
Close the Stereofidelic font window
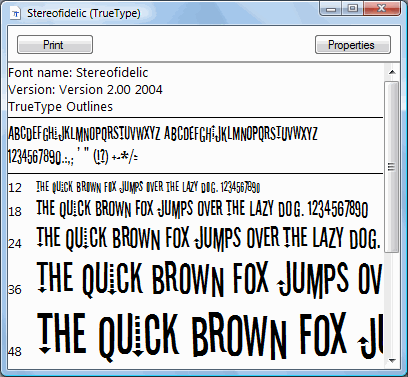(x=382, y=9)
